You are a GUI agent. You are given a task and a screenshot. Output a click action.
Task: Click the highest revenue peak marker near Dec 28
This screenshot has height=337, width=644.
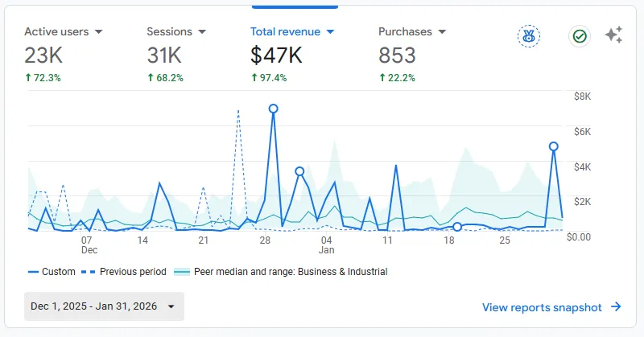pos(274,109)
